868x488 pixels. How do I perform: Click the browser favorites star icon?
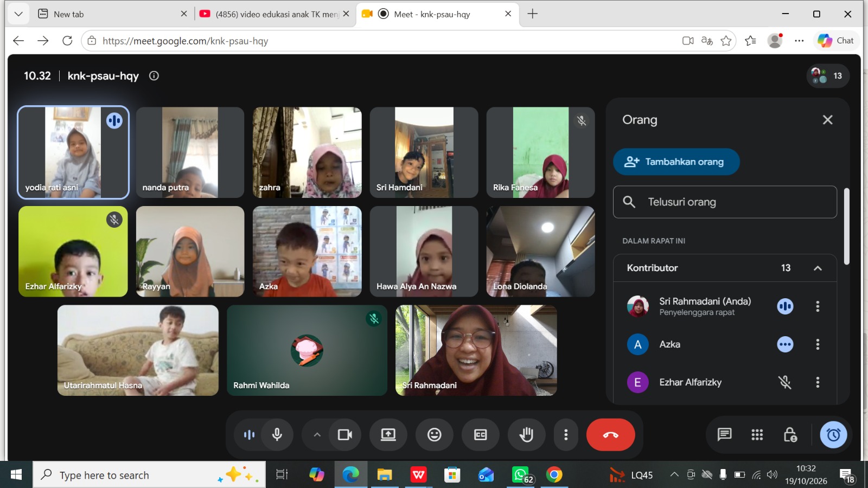[x=726, y=41]
